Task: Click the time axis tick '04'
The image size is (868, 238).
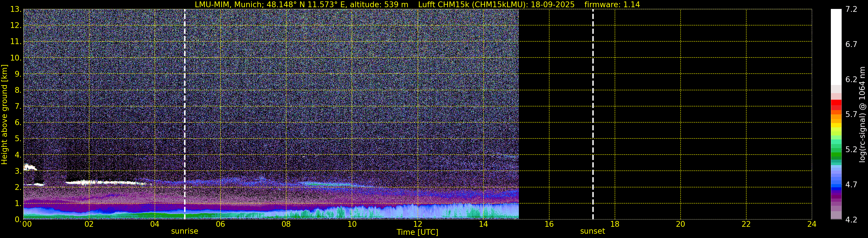Action: pos(155,224)
